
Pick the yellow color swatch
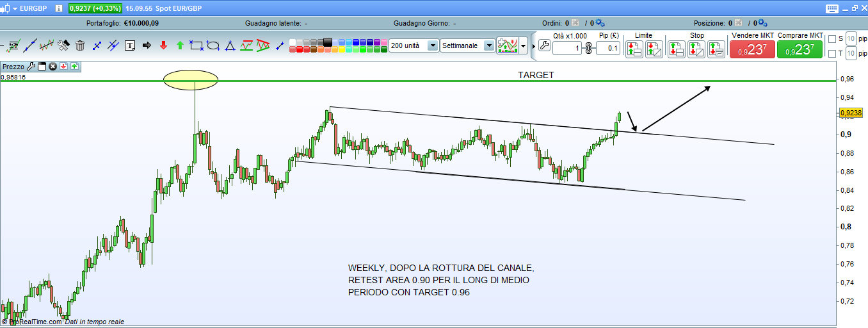pyautogui.click(x=341, y=49)
